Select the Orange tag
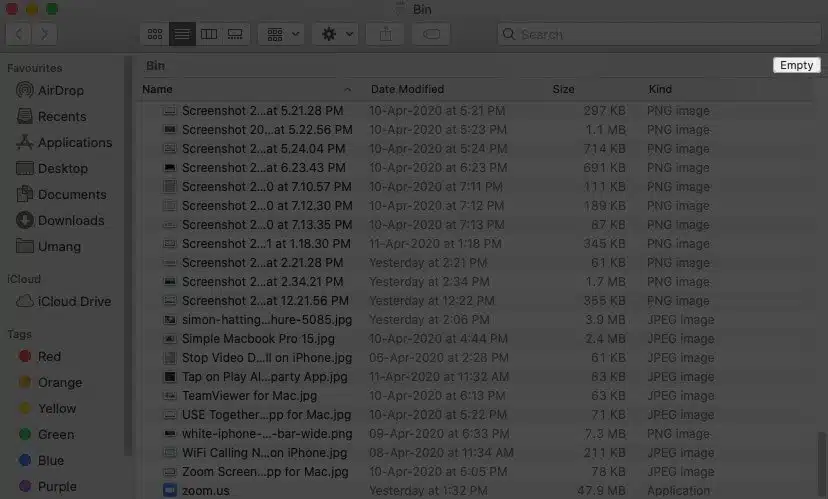Viewport: 828px width, 499px height. (50, 382)
